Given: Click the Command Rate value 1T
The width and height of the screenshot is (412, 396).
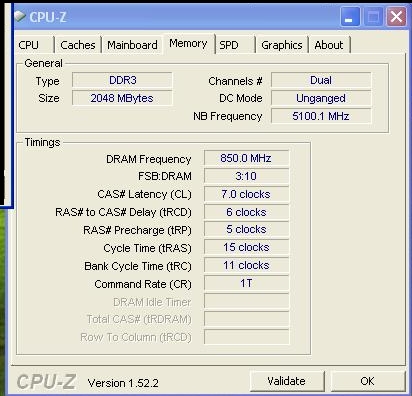Looking at the screenshot, I should pos(246,283).
